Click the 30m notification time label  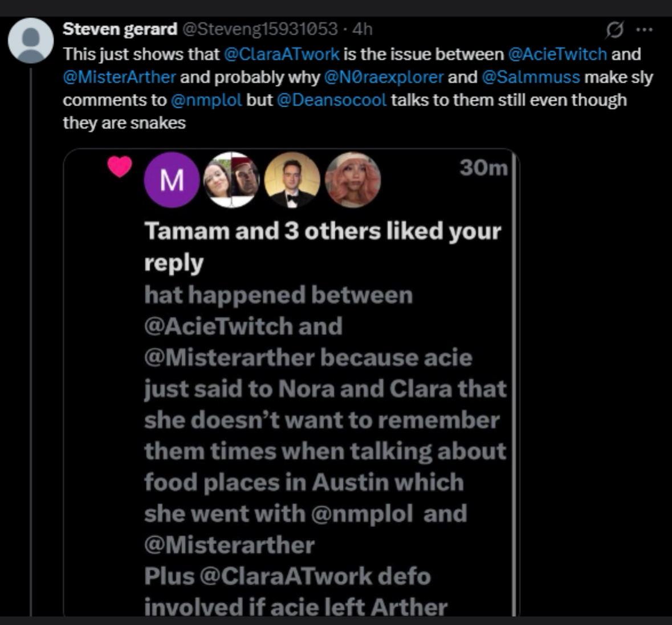coord(483,168)
